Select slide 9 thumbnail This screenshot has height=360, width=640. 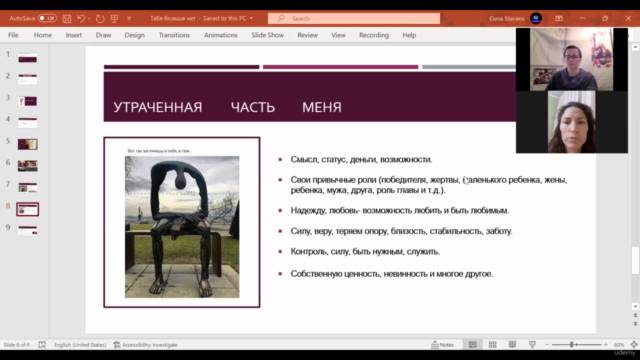(x=27, y=231)
